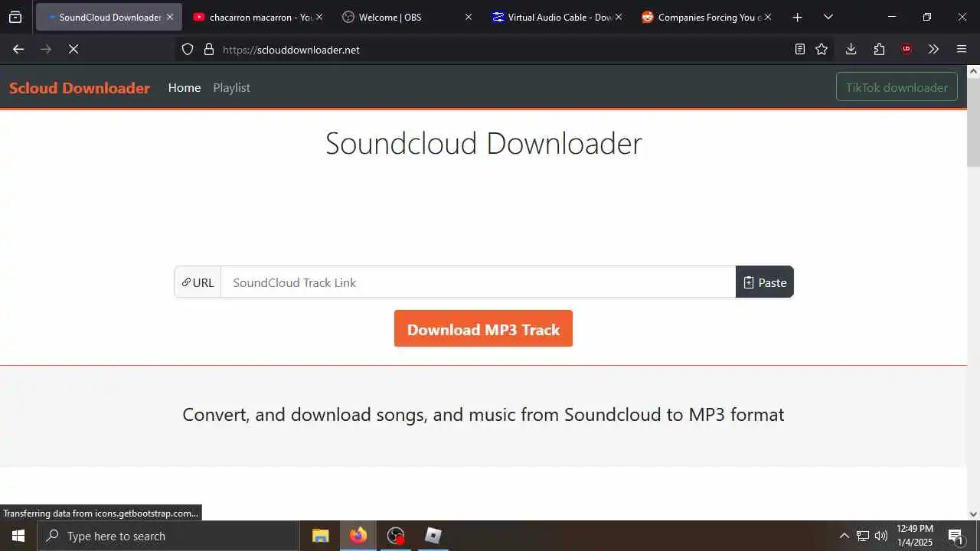Open the clock and date flyout

tap(915, 536)
